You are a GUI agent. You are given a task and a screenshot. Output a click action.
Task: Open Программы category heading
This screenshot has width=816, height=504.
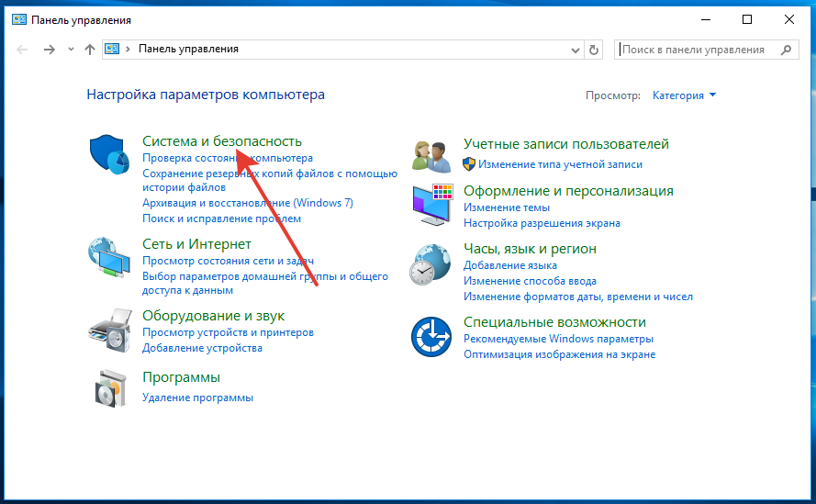(x=181, y=377)
